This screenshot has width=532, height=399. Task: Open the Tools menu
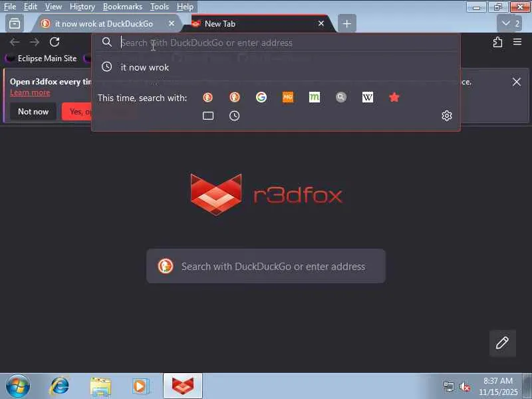(160, 7)
